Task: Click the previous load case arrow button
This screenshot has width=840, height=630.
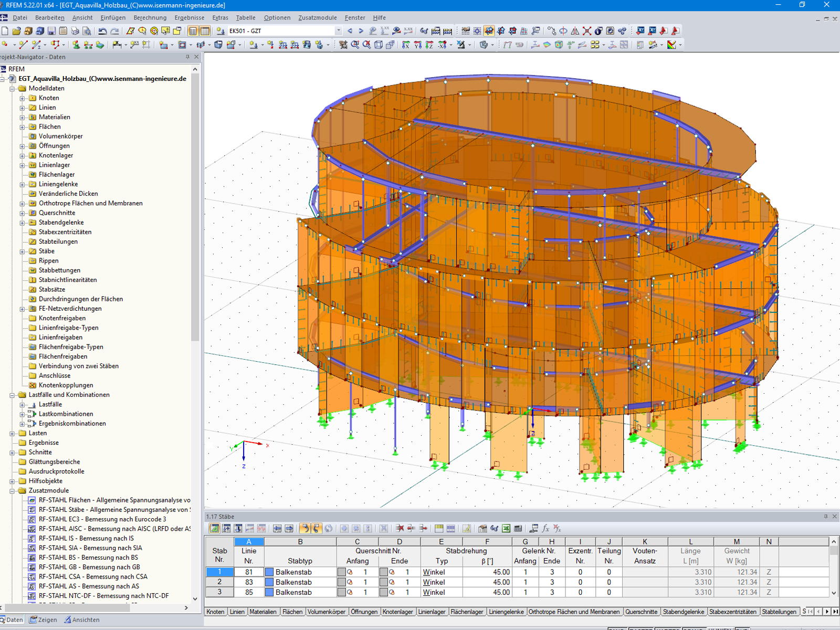Action: pos(350,30)
